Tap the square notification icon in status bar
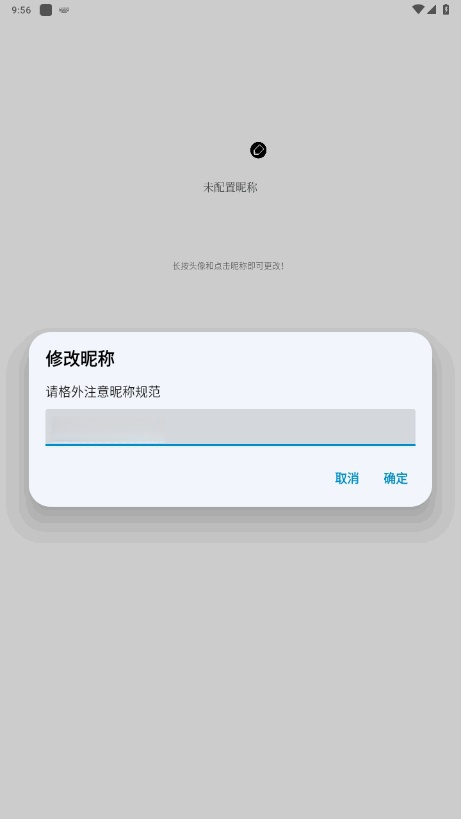The width and height of the screenshot is (461, 819). [x=46, y=10]
